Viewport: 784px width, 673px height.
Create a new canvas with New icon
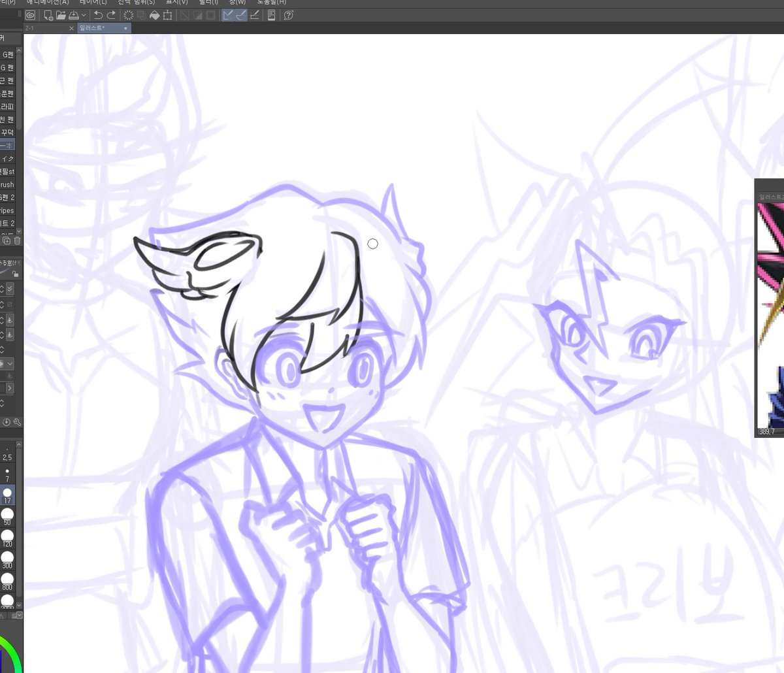(48, 14)
